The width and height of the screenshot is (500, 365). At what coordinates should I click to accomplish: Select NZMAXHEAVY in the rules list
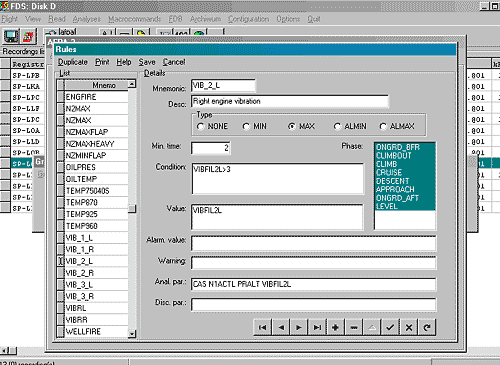(96, 144)
